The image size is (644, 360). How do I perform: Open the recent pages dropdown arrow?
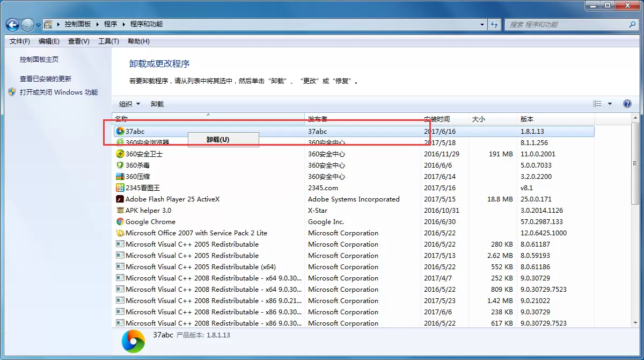(39, 25)
